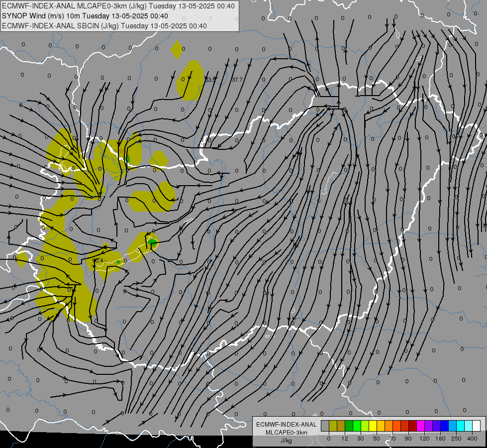Click the legend tick label 0
Viewport: 487px width, 448px height.
pyautogui.click(x=329, y=439)
